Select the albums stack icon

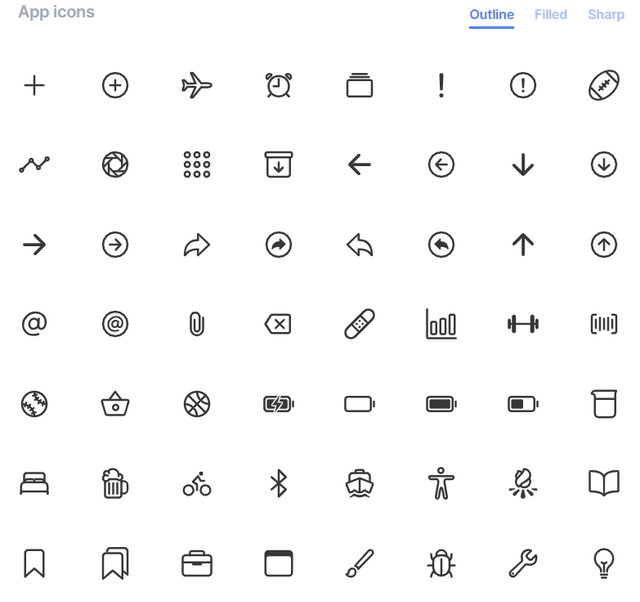point(360,85)
